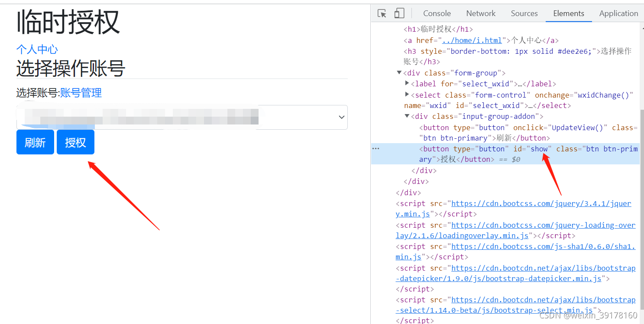Click the onchange="wxidChange()" attribute text

point(584,95)
